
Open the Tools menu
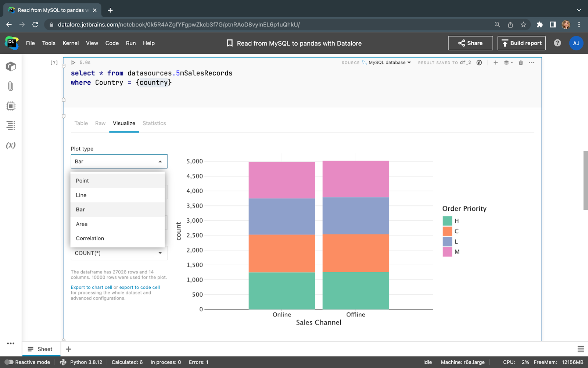49,43
